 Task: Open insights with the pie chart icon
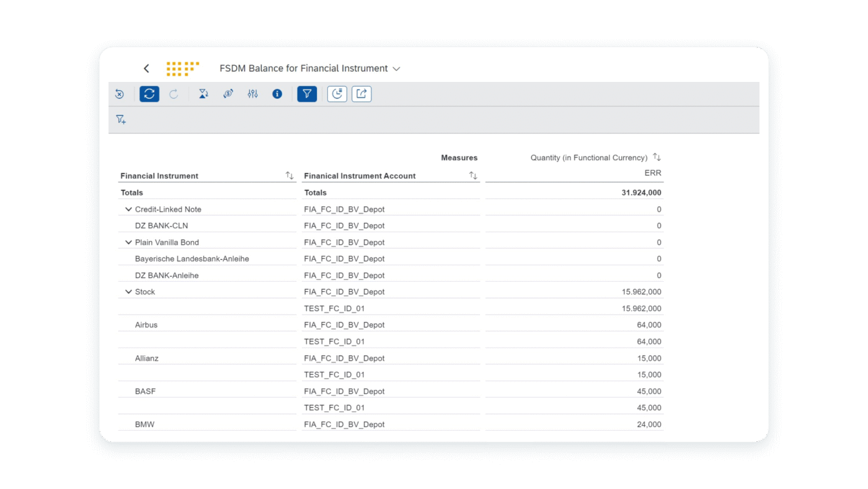337,94
